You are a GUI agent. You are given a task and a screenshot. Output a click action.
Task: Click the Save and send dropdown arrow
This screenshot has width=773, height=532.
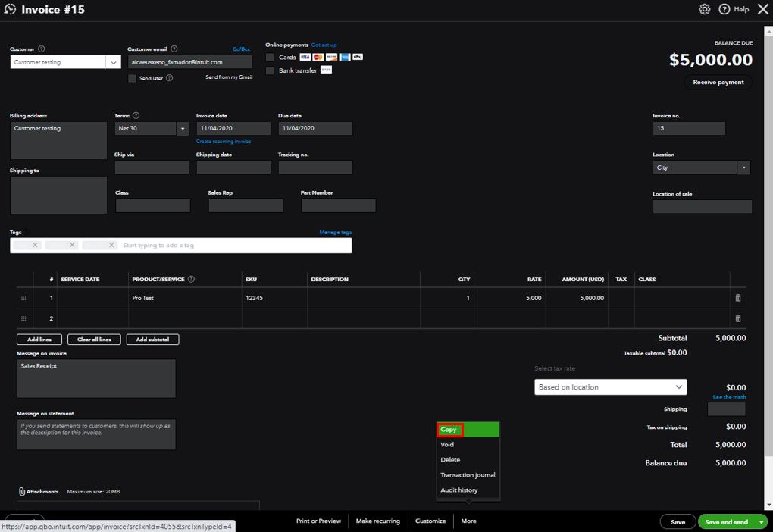click(x=760, y=522)
